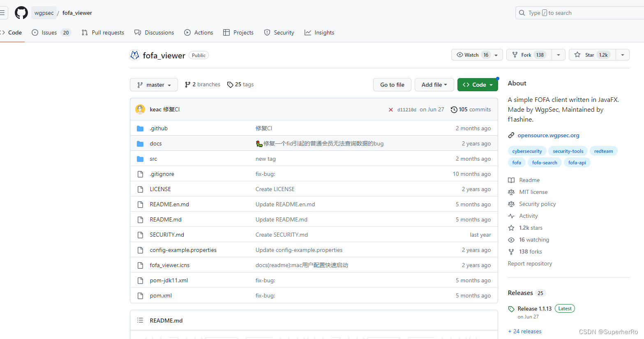
Task: Expand the green Code dropdown
Action: pyautogui.click(x=478, y=85)
